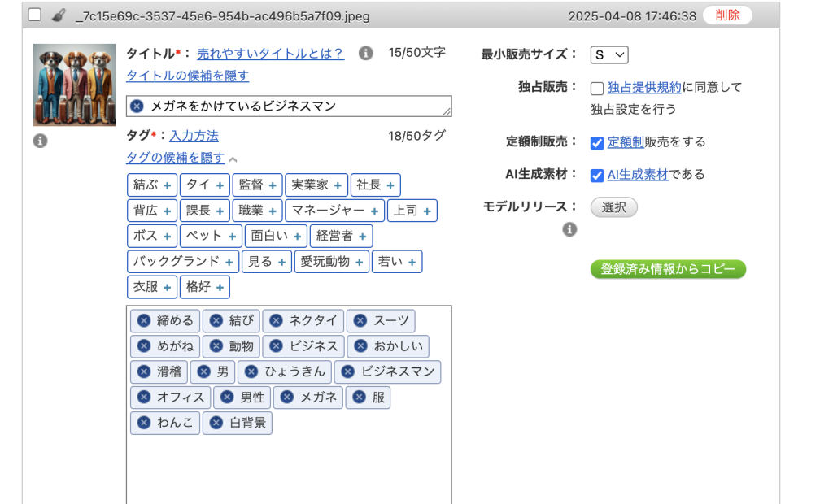833x504 pixels.
Task: Remove the ネクタイ tag
Action: click(x=277, y=320)
